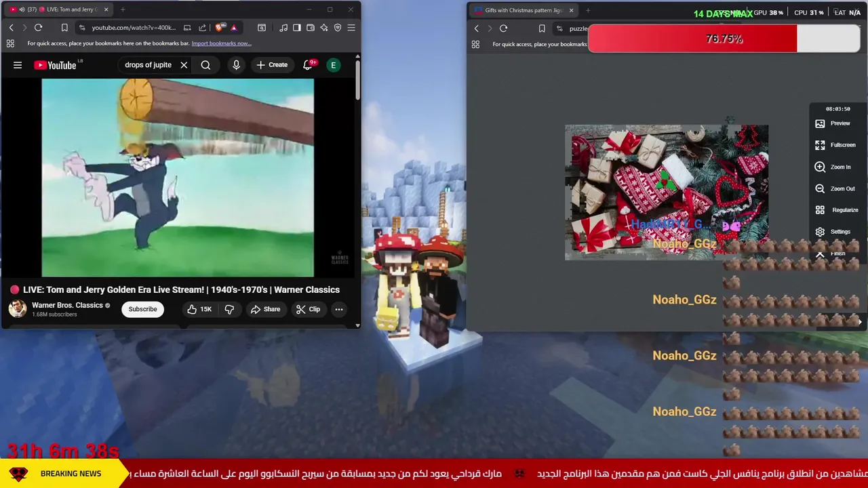Click the Tom and Jerry video player
This screenshot has width=868, height=488.
(178, 178)
